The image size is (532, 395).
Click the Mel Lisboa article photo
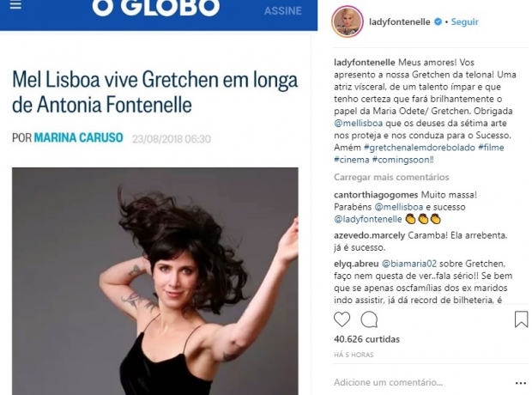pos(155,281)
